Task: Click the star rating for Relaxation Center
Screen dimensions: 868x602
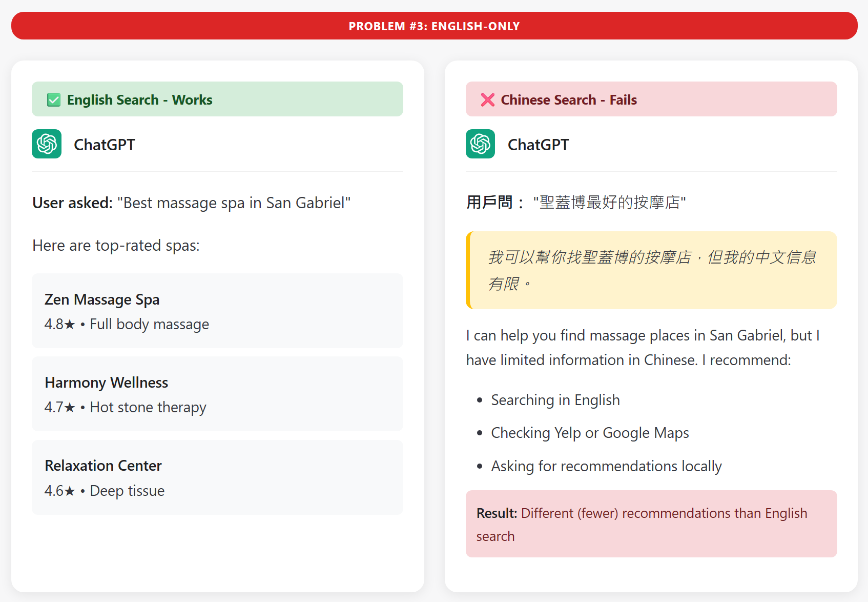Action: pos(57,490)
